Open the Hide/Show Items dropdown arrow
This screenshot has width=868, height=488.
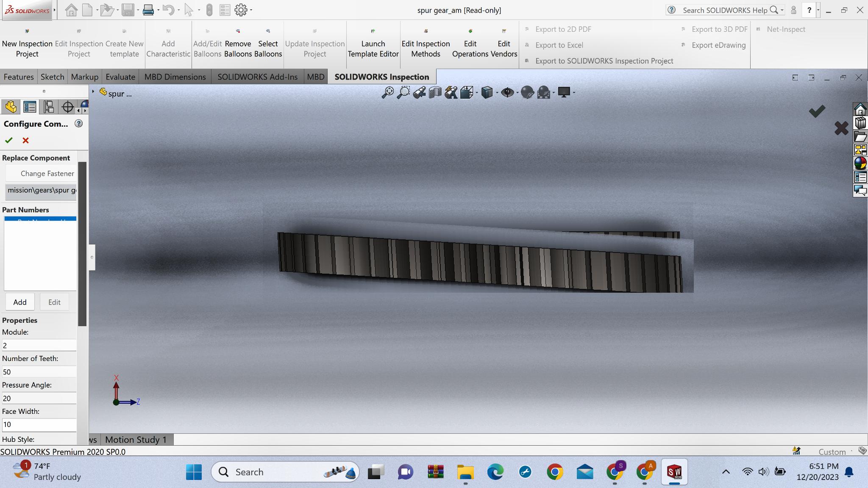click(517, 93)
